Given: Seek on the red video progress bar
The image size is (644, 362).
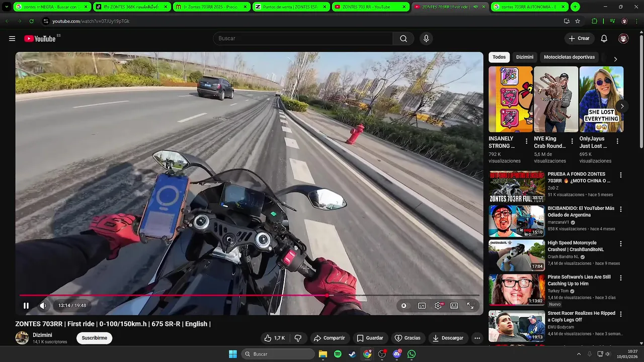Looking at the screenshot, I should point(249,296).
